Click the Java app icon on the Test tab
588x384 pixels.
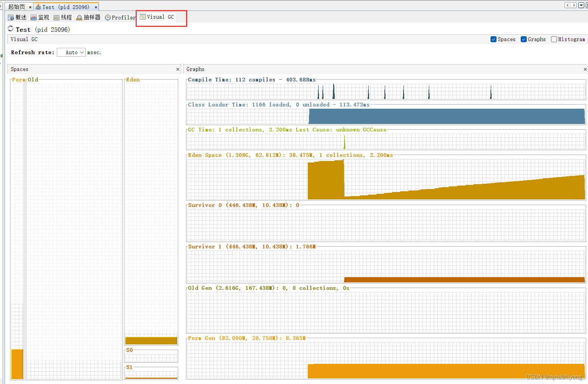tap(38, 7)
